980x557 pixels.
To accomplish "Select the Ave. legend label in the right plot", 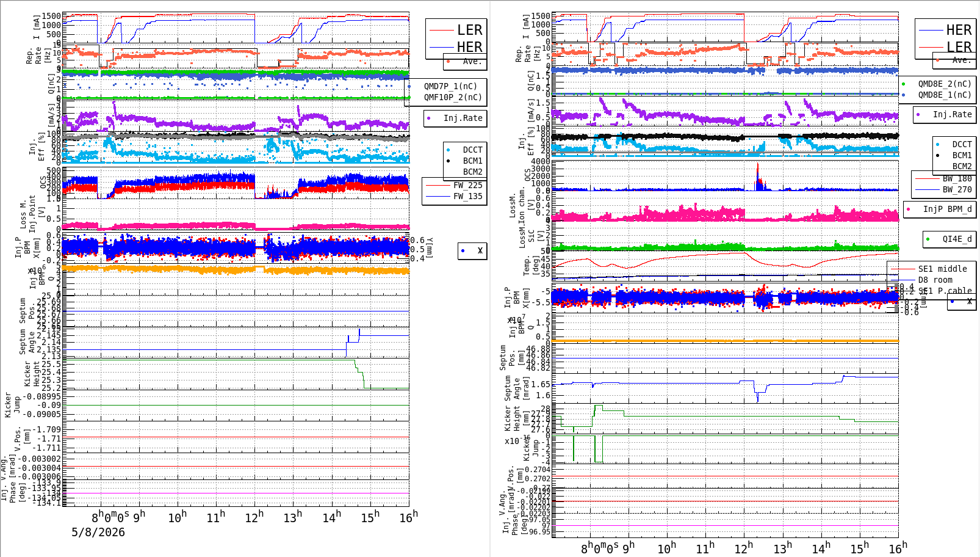I will click(x=962, y=60).
